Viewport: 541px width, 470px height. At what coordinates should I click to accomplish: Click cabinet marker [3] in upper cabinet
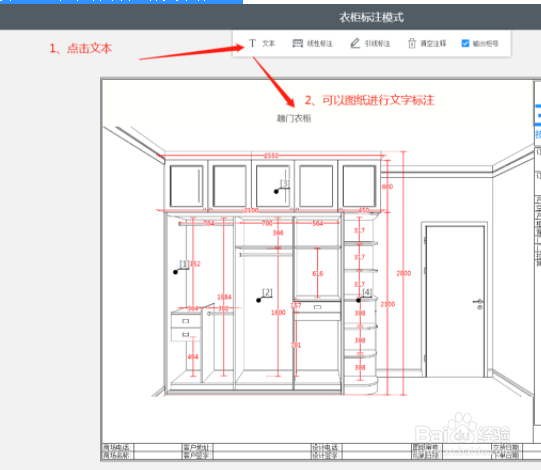[285, 183]
